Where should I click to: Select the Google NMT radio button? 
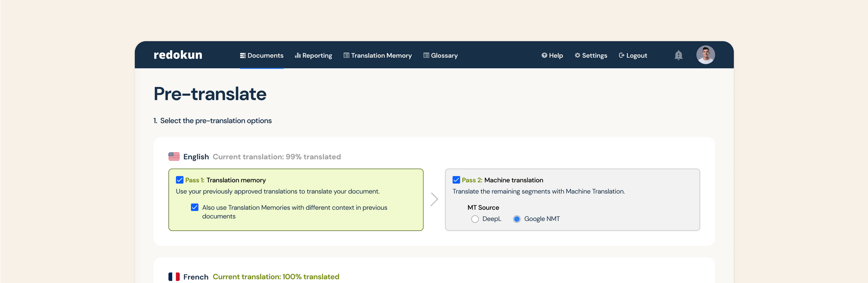coord(516,219)
